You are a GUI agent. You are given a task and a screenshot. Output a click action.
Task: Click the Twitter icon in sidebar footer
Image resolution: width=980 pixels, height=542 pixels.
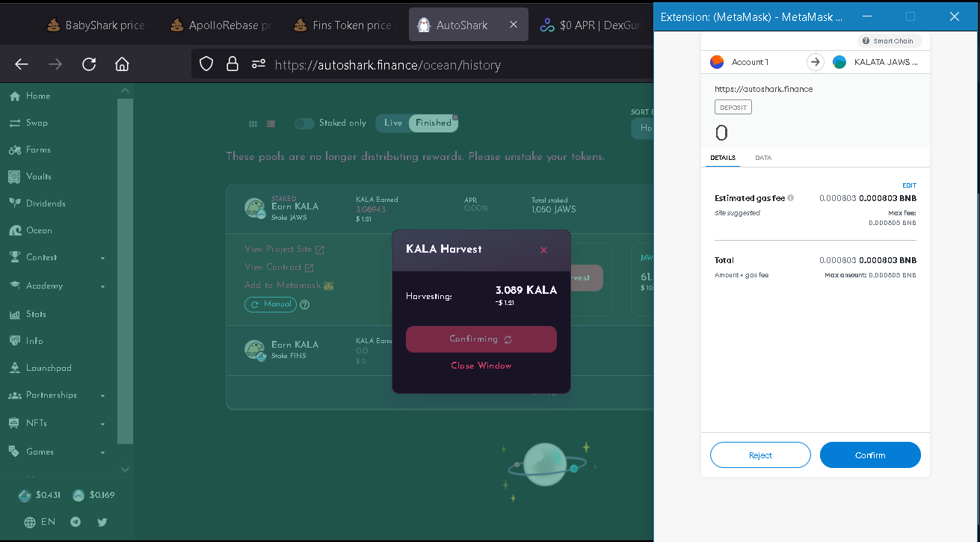coord(102,522)
